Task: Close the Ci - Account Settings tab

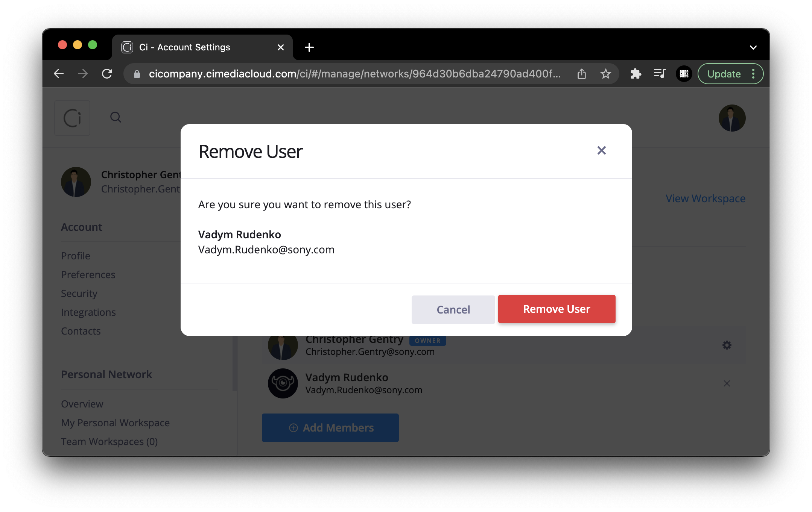Action: pos(280,47)
